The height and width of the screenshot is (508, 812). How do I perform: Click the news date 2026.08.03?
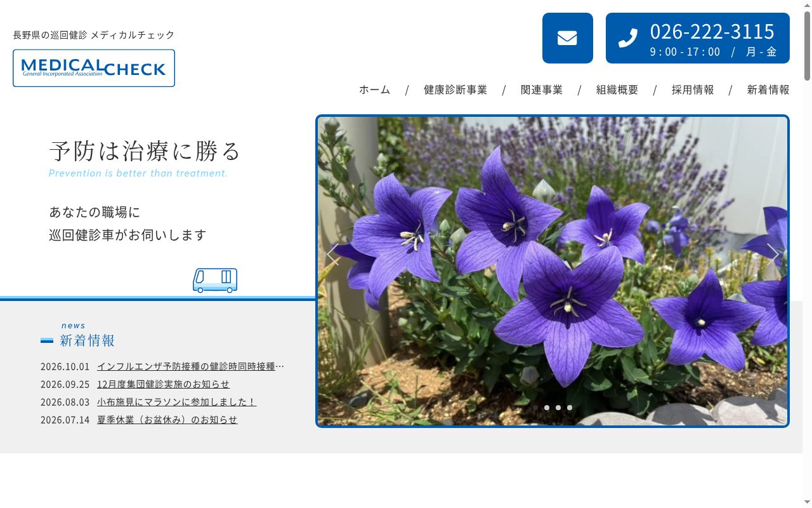pos(65,402)
